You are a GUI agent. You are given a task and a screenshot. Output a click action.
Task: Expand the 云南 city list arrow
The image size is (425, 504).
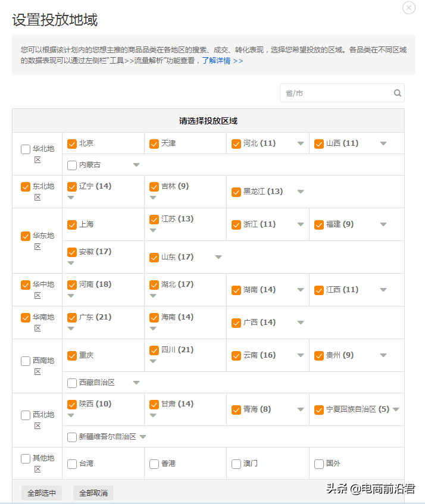tap(301, 355)
